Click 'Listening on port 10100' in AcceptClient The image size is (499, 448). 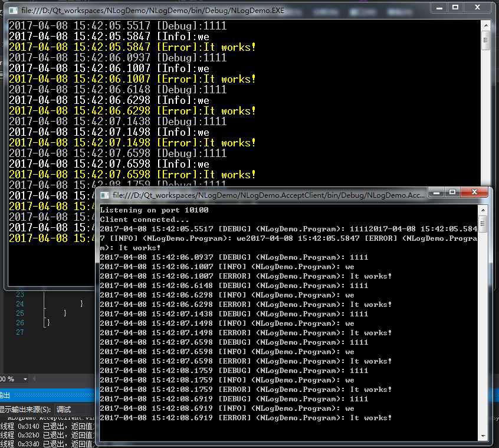pyautogui.click(x=154, y=210)
